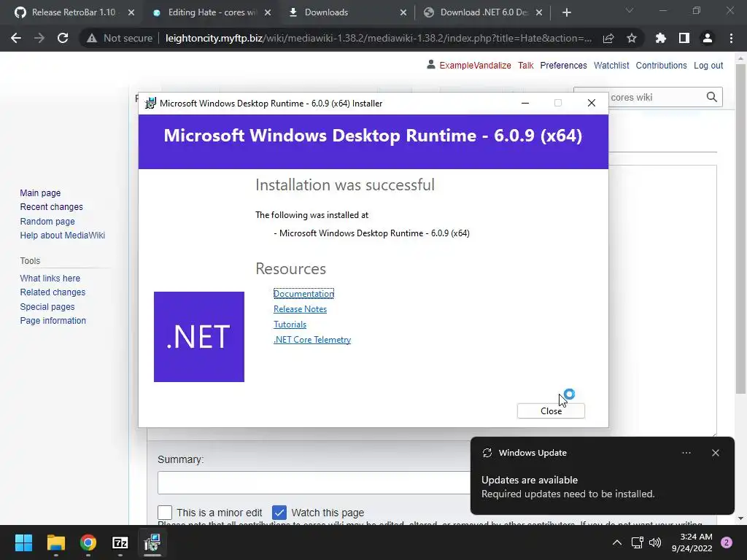Image resolution: width=747 pixels, height=560 pixels.
Task: Open the Watchlist link
Action: click(x=611, y=65)
